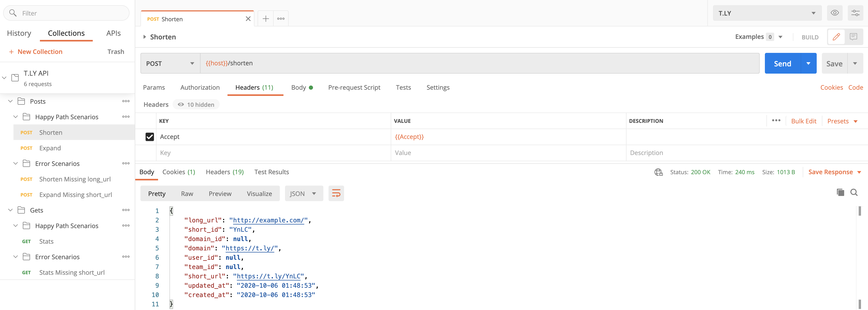868x310 pixels.
Task: Open the POST method dropdown
Action: pos(170,63)
